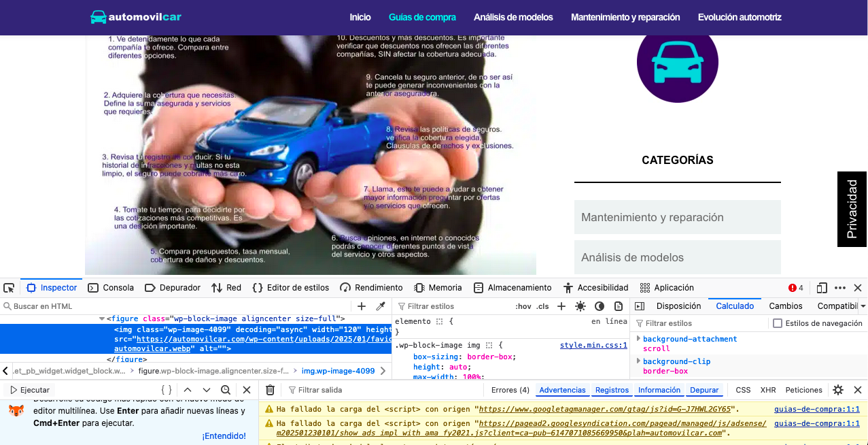Open reverse history search icon
The width and height of the screenshot is (868, 445).
click(226, 390)
